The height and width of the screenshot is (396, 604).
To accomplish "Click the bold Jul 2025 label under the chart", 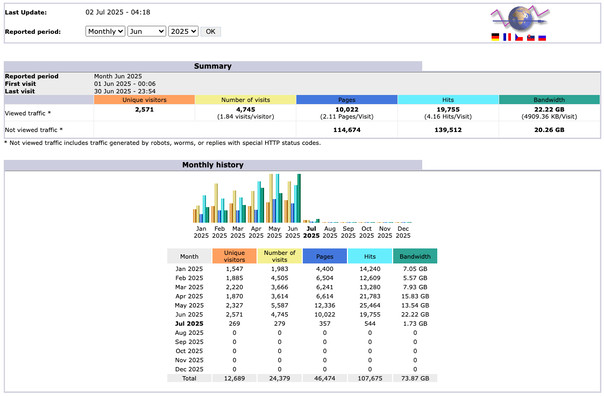I will click(x=311, y=232).
